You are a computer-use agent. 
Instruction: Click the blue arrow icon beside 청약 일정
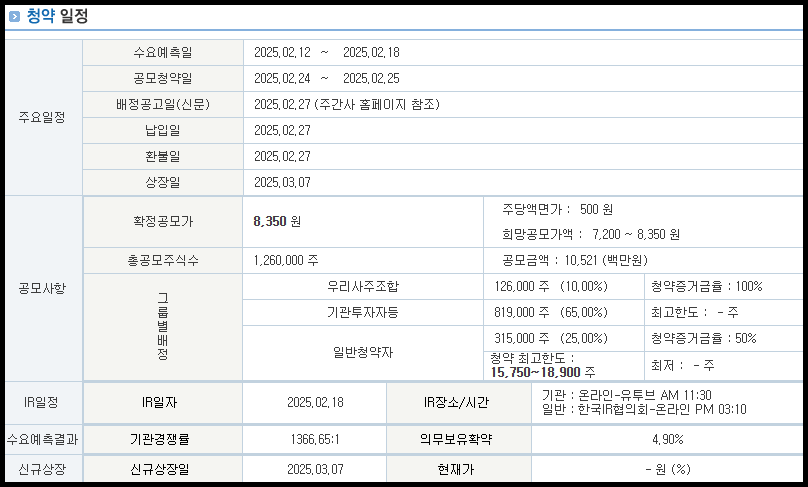pyautogui.click(x=14, y=16)
